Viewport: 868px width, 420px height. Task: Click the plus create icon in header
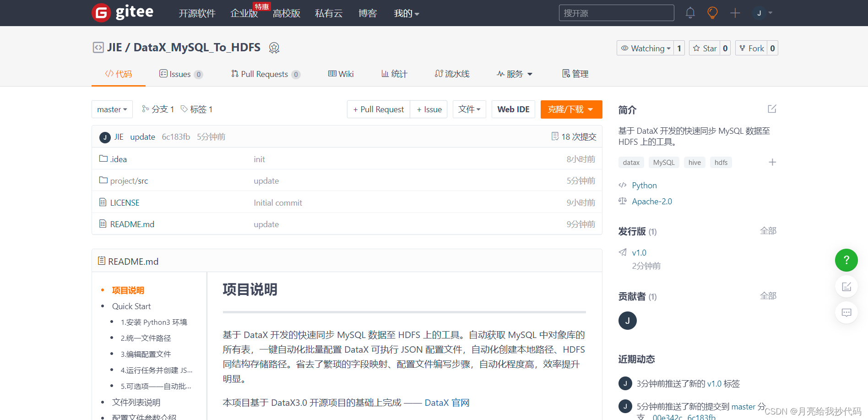click(735, 13)
